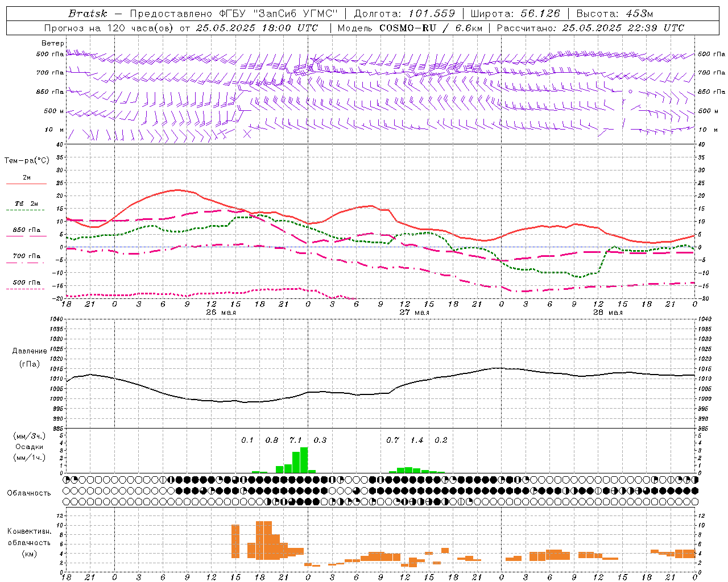Click the station name "Bratsk" in the header
Screen dimensions: 728x582
(88, 14)
